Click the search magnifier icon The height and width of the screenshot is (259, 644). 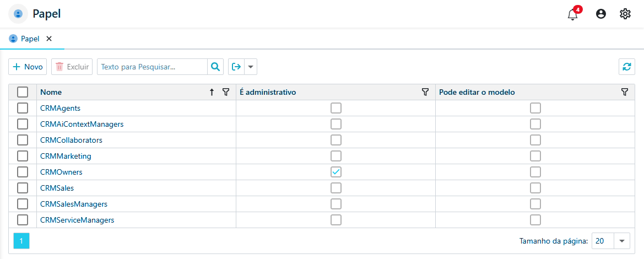[215, 67]
